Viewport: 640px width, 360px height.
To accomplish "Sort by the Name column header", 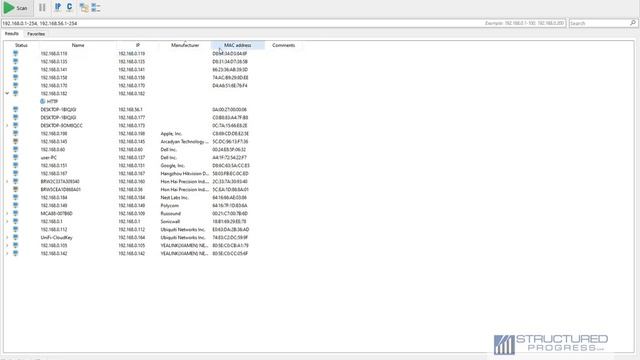I will [x=78, y=45].
